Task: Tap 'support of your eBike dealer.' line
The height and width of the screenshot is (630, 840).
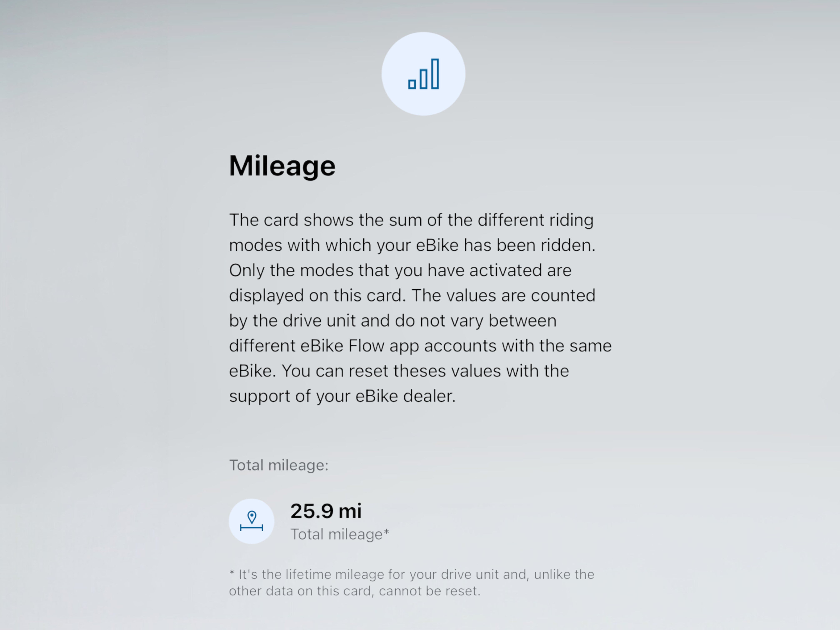Action: click(x=342, y=396)
